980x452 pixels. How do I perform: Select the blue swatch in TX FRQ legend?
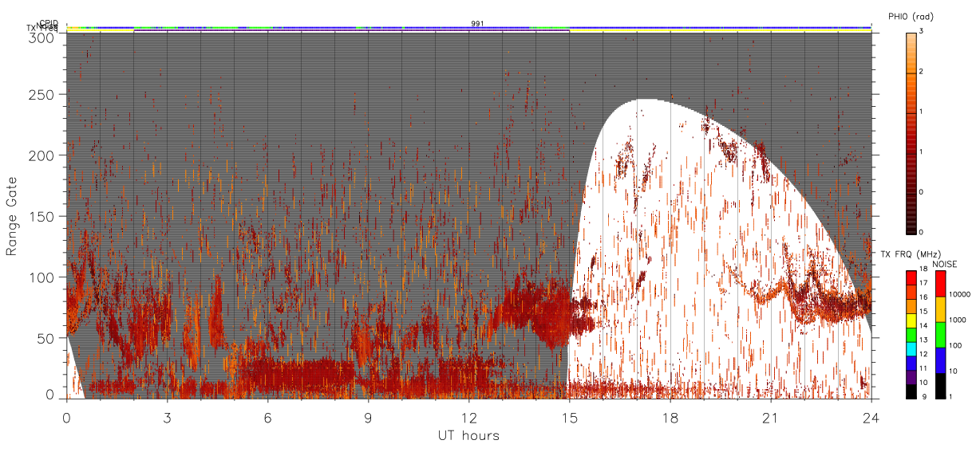(911, 364)
